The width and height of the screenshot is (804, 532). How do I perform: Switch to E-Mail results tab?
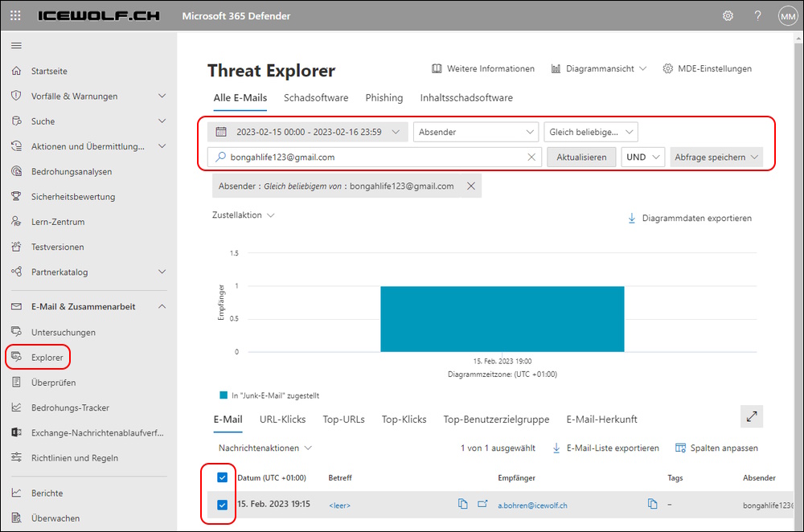(x=228, y=419)
